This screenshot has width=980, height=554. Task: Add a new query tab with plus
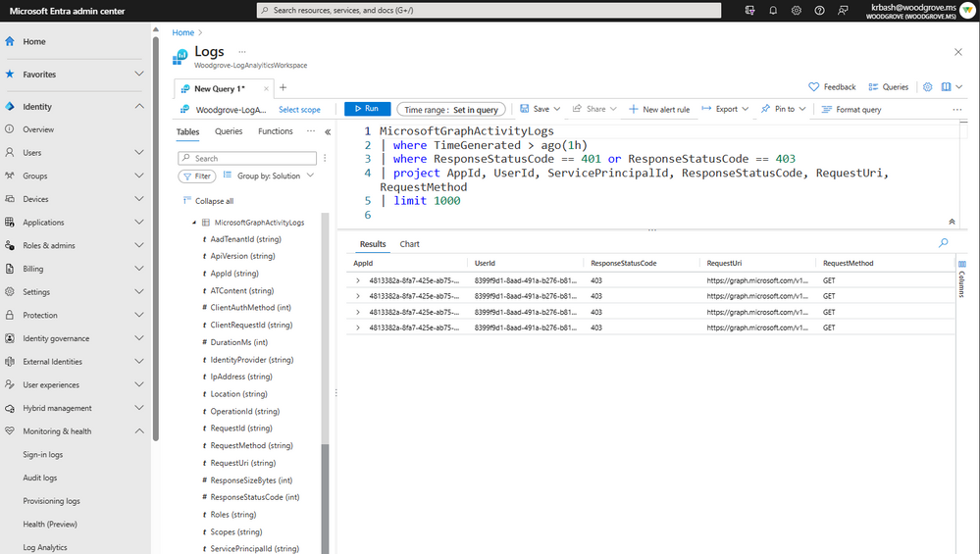[284, 87]
